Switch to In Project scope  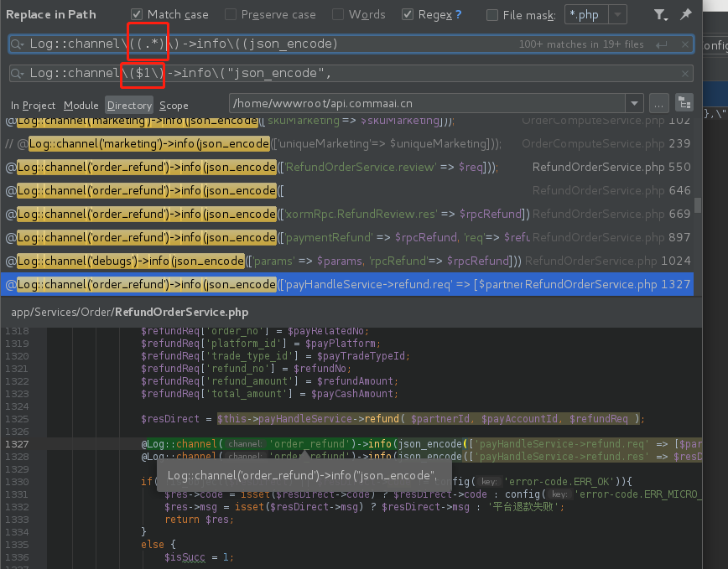tap(33, 106)
